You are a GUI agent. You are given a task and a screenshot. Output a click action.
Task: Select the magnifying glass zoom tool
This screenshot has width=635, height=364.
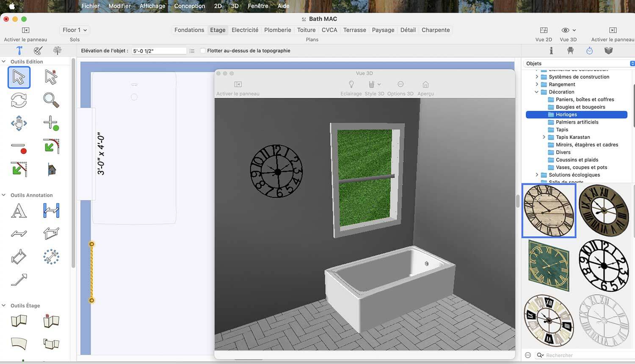click(x=51, y=100)
